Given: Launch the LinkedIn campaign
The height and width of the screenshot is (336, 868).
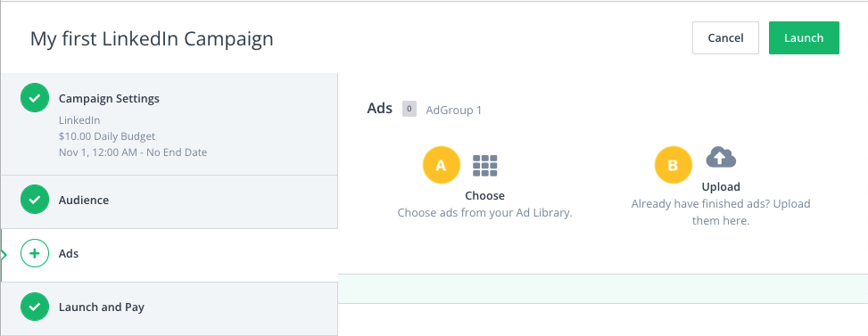Looking at the screenshot, I should click(804, 38).
